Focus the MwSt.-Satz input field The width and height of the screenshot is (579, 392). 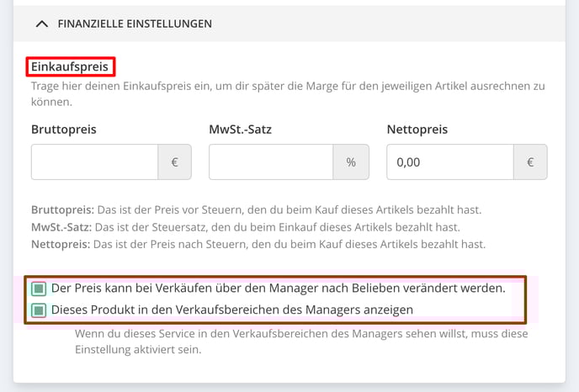click(x=271, y=162)
